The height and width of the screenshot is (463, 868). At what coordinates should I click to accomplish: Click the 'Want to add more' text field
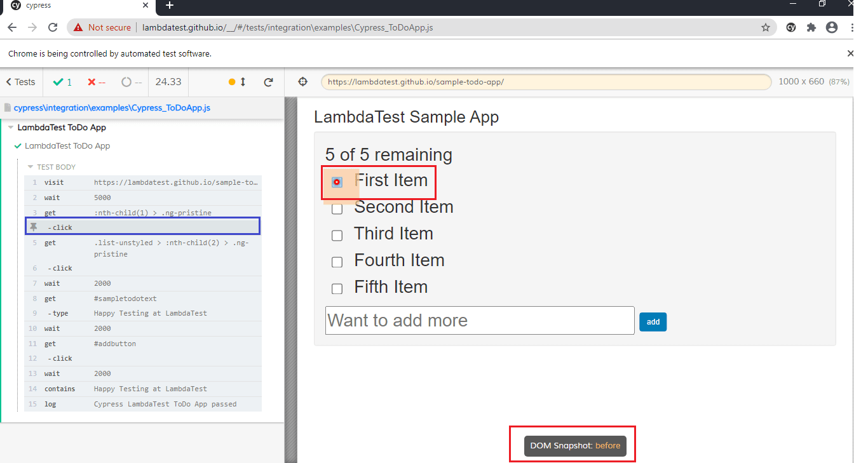[480, 321]
